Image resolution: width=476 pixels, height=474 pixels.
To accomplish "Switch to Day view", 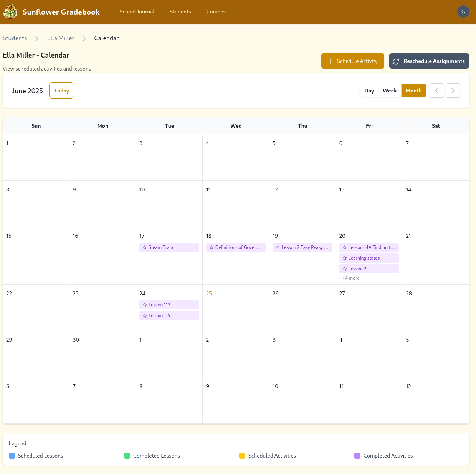I will click(x=369, y=91).
